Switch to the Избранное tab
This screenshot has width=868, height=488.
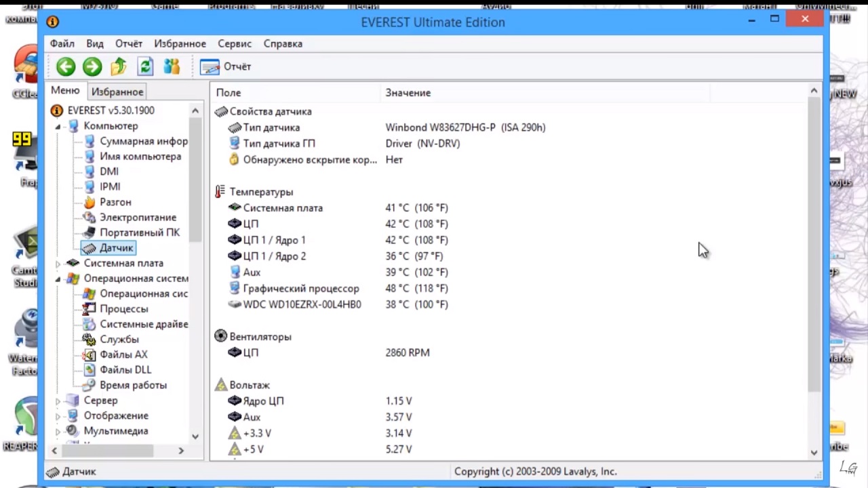(x=117, y=91)
